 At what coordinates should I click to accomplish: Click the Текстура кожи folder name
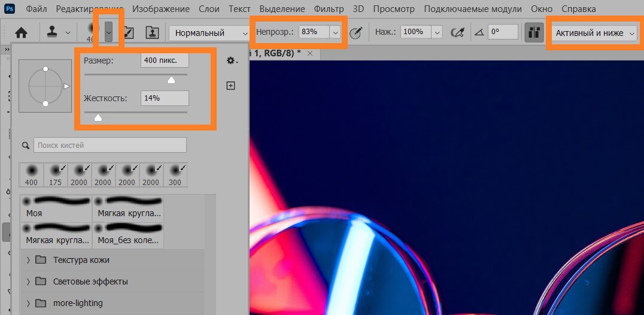(x=81, y=260)
